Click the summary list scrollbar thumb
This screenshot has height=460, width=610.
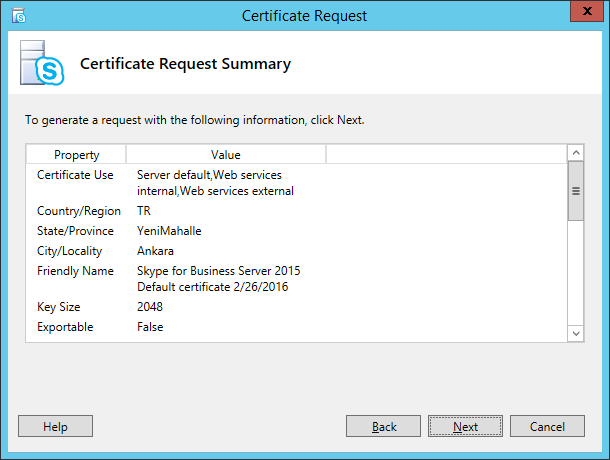click(576, 191)
